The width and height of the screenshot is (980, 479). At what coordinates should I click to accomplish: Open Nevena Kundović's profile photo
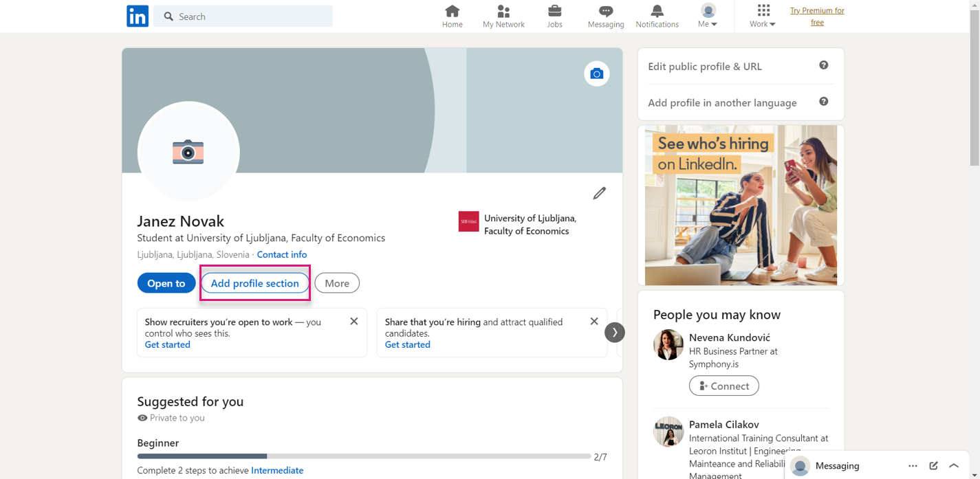pyautogui.click(x=668, y=345)
